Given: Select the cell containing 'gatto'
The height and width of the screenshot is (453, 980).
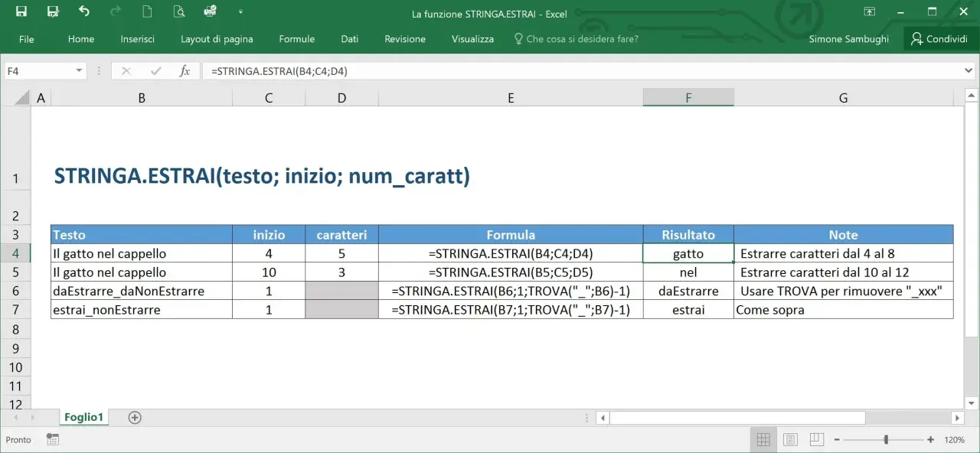Looking at the screenshot, I should click(688, 253).
